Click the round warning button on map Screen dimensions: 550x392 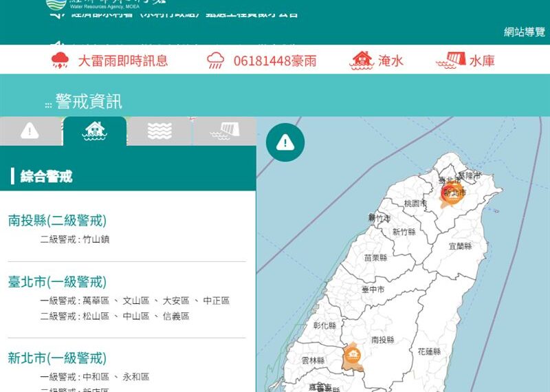point(285,142)
